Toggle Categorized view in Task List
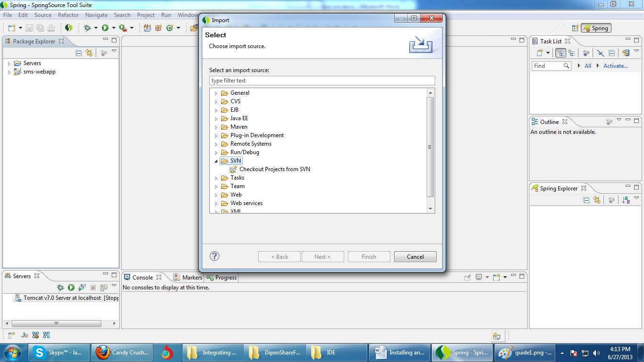This screenshot has width=644, height=362. click(x=561, y=53)
